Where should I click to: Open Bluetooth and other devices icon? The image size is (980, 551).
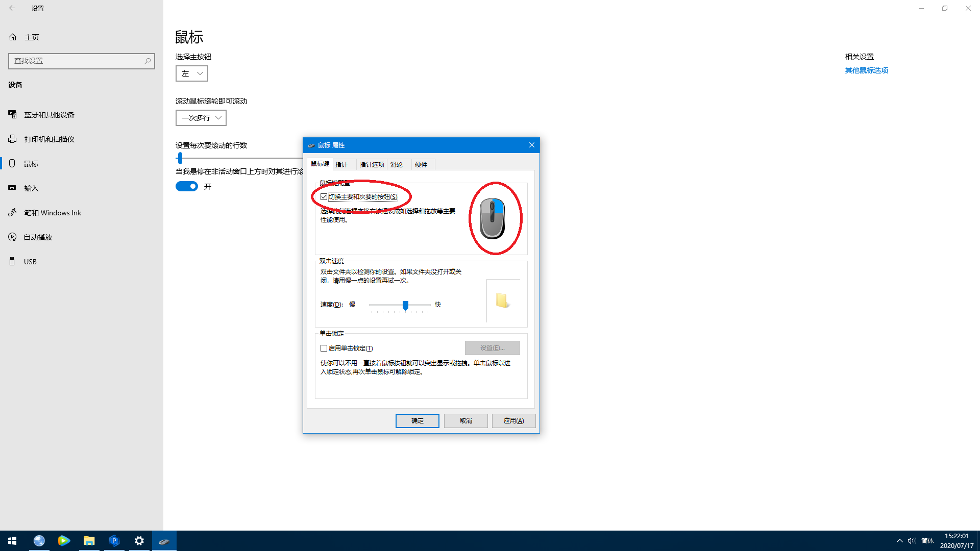[x=13, y=114]
